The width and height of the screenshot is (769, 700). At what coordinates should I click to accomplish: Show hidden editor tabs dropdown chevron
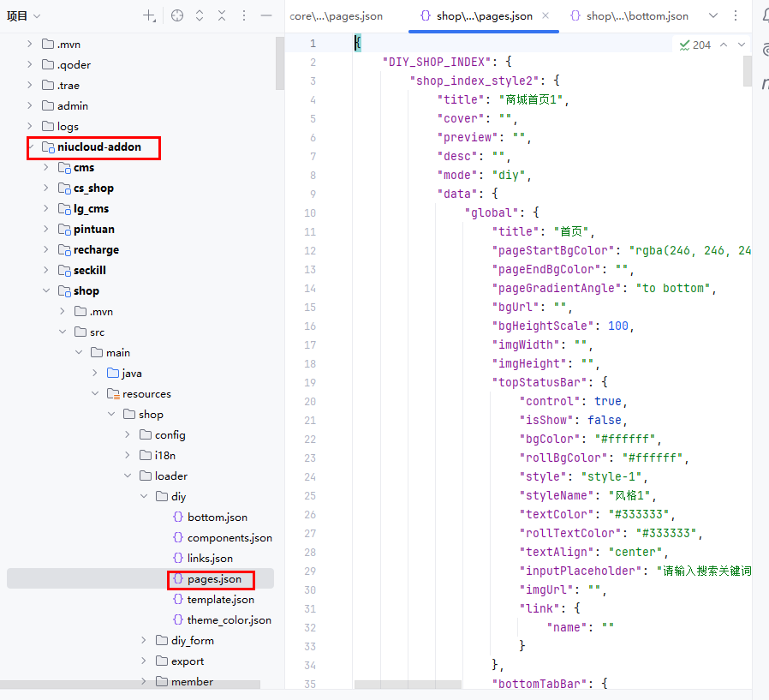(712, 15)
